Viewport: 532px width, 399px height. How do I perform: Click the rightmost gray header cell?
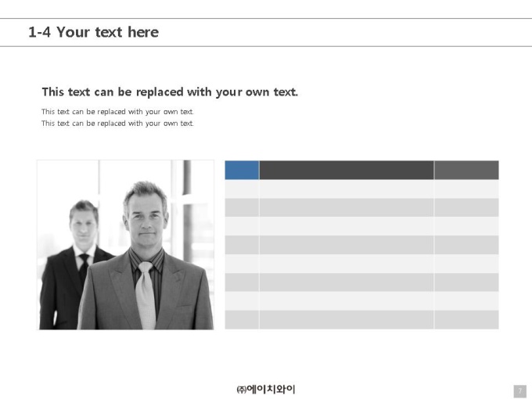pyautogui.click(x=466, y=170)
